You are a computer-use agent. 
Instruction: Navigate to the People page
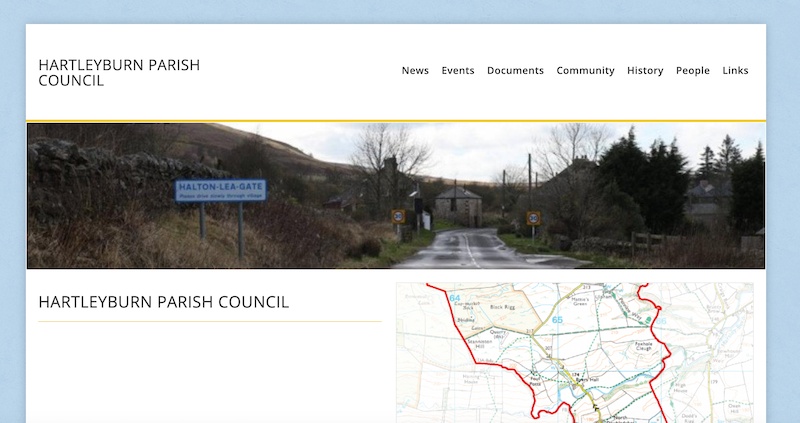[692, 71]
